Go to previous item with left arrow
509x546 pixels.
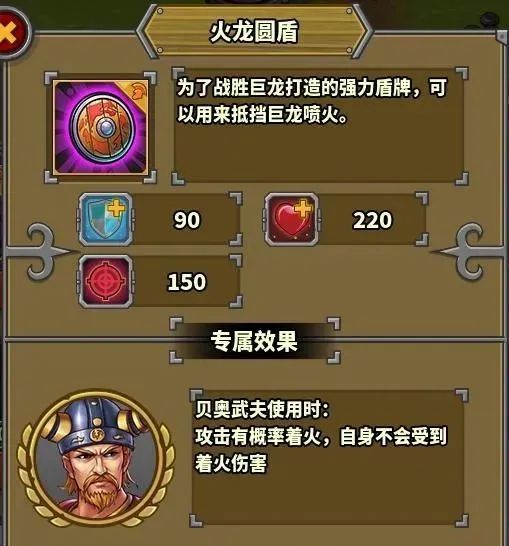coord(38,252)
